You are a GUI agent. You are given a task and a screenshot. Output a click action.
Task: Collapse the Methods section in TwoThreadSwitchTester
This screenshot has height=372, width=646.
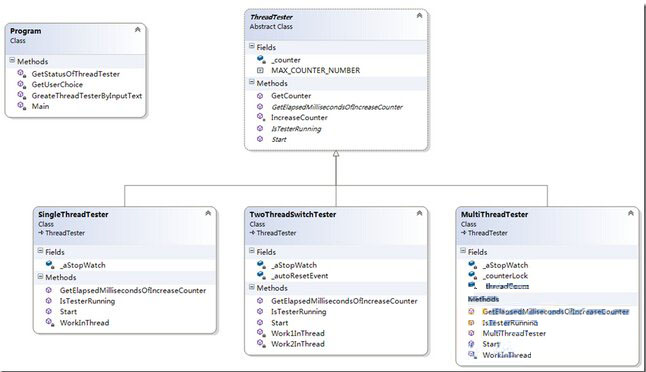coord(252,287)
